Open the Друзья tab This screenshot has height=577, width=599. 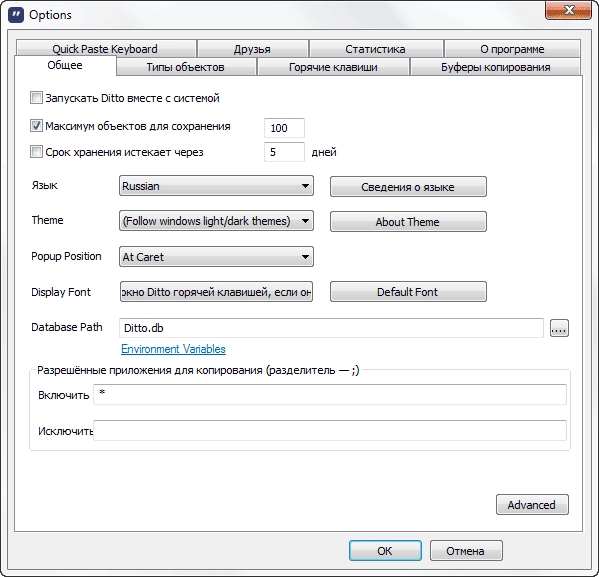point(252,49)
